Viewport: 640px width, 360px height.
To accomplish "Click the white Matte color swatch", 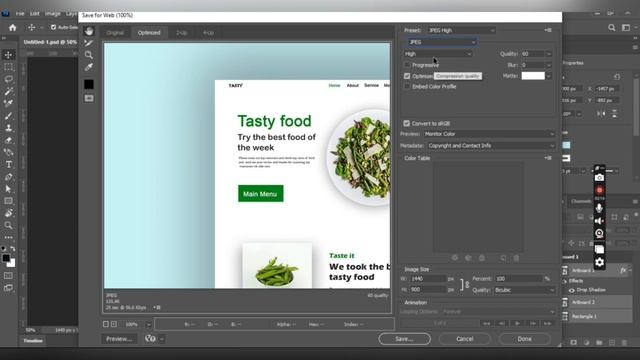I will tap(533, 76).
